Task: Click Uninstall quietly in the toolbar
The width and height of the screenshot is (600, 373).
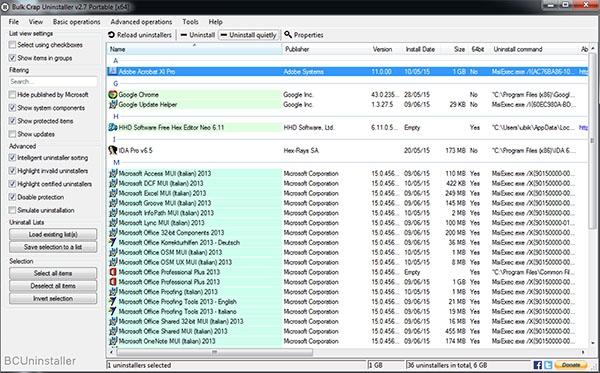Action: pyautogui.click(x=249, y=35)
